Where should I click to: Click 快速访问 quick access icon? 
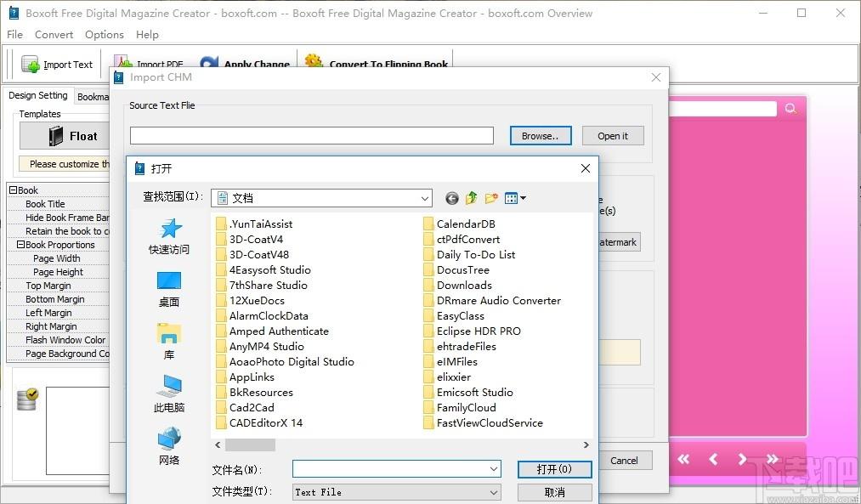(x=169, y=236)
